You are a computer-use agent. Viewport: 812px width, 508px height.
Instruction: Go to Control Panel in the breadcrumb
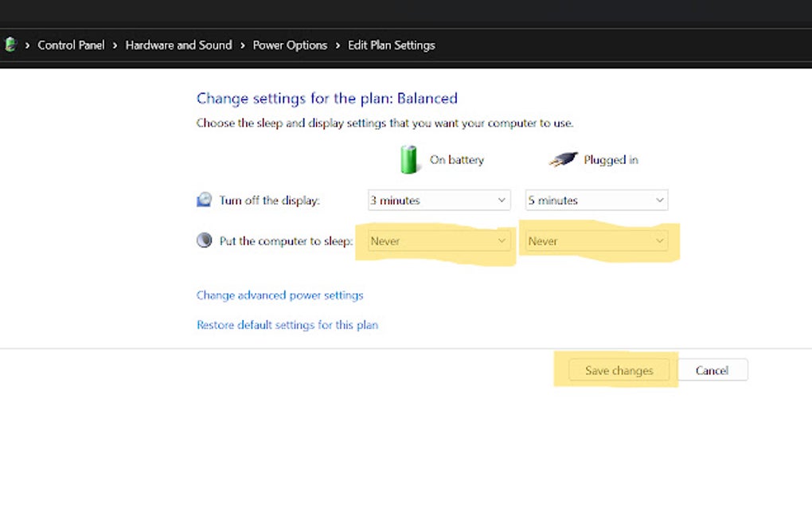coord(71,45)
